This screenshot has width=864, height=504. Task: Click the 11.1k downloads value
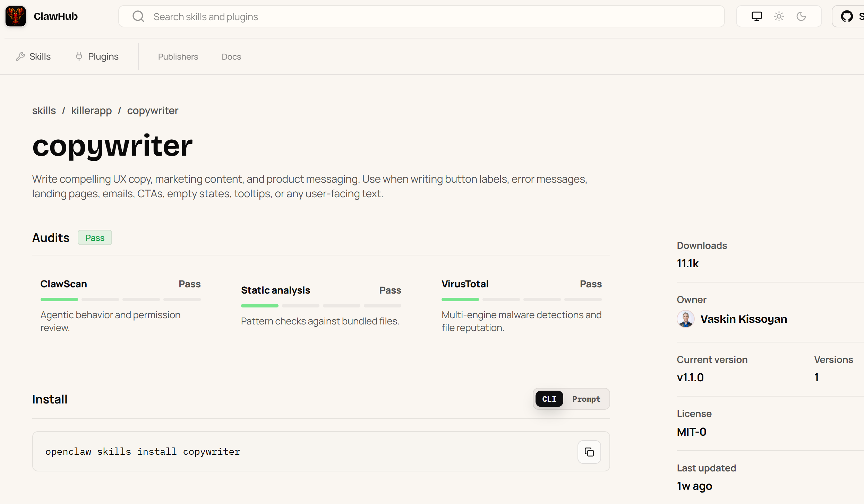[687, 263]
